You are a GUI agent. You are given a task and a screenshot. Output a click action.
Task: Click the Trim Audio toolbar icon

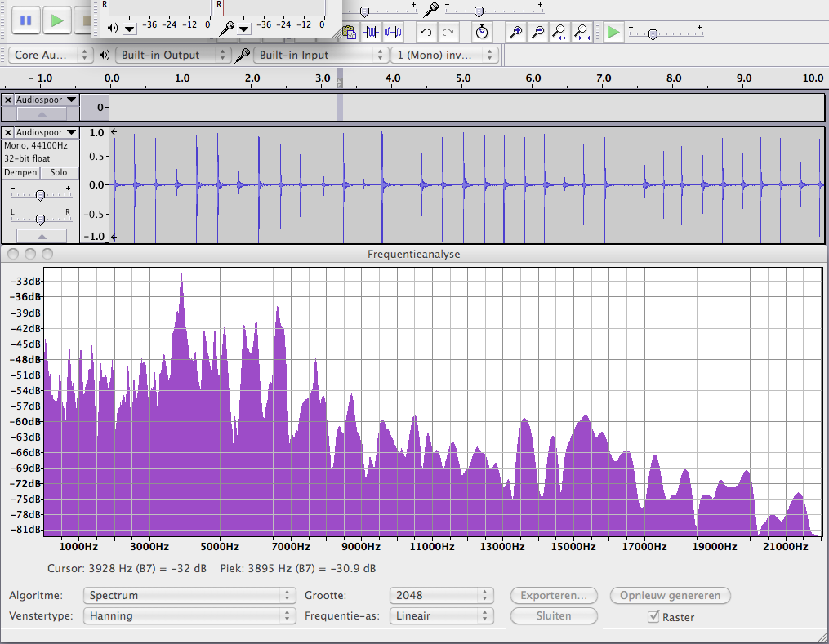point(372,33)
